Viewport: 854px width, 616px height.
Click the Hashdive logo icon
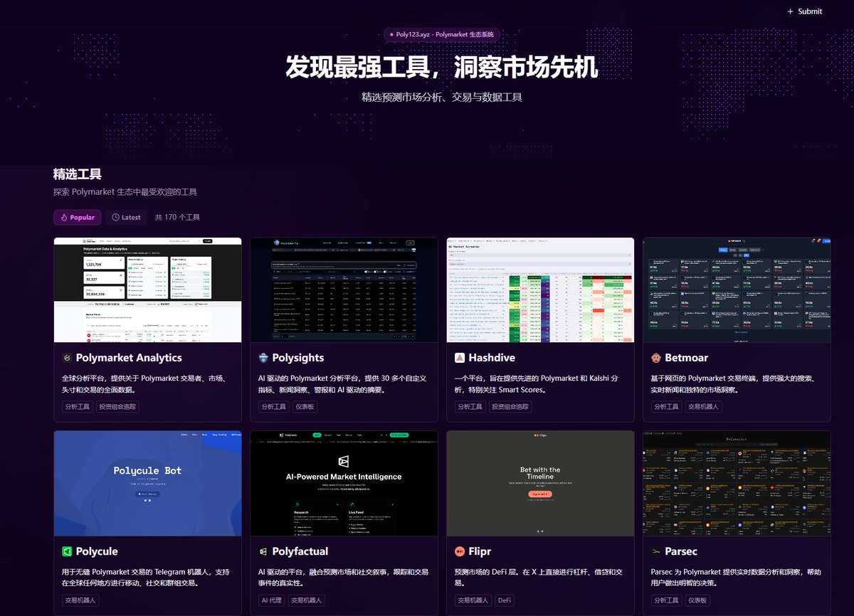tap(460, 358)
